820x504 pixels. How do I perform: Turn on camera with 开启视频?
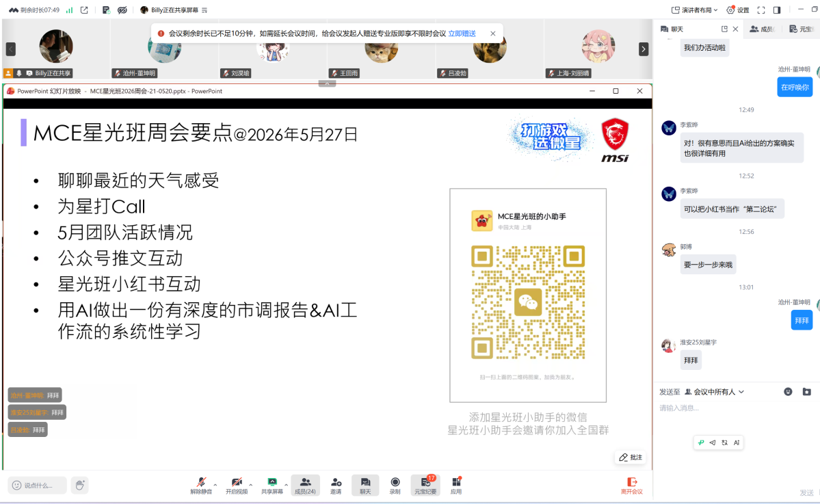(x=237, y=486)
